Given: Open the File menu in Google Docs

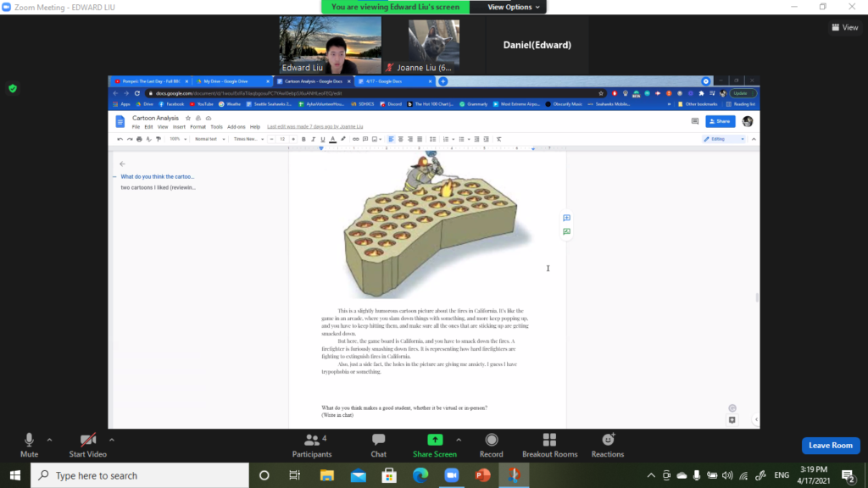Looking at the screenshot, I should tap(136, 127).
